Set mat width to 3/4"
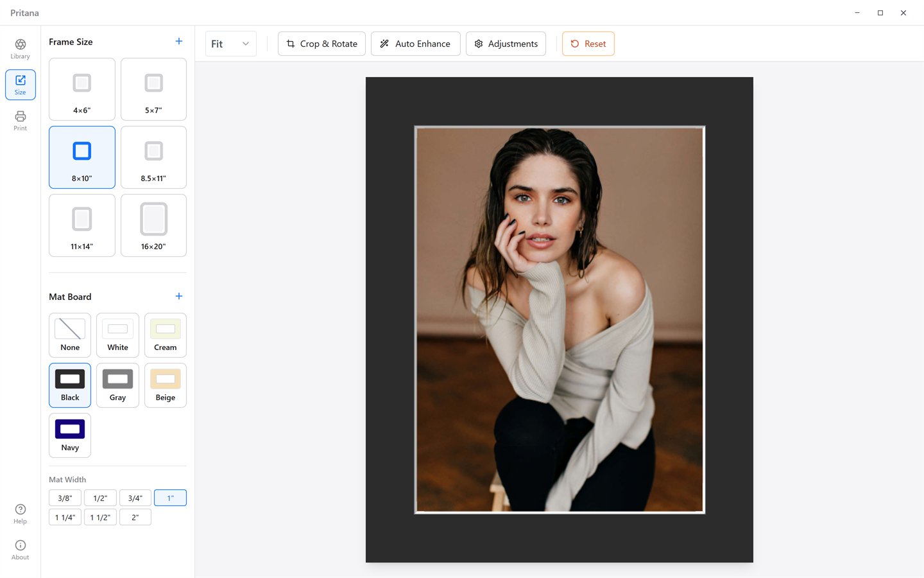This screenshot has width=924, height=578. click(x=135, y=498)
